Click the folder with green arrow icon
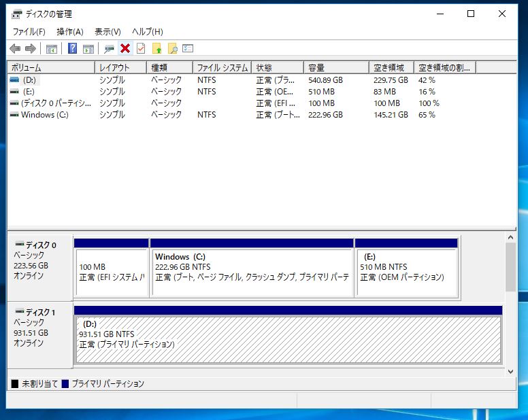 (x=157, y=48)
